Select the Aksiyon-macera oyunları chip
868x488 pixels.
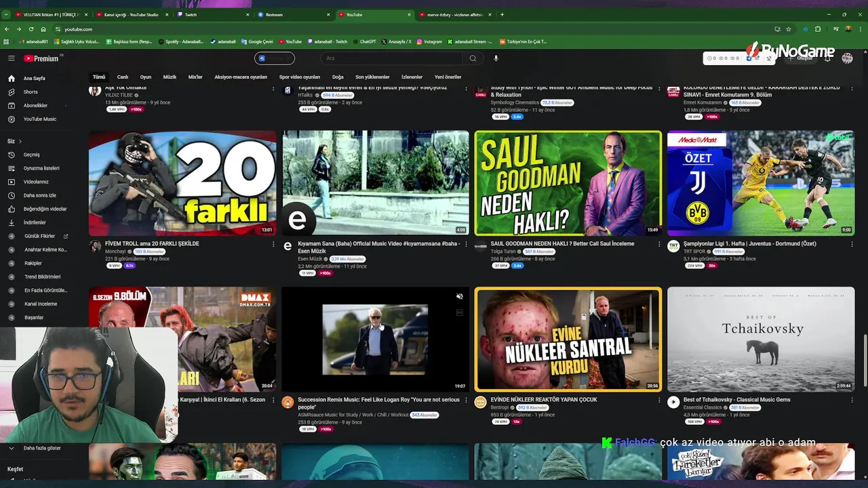[241, 77]
